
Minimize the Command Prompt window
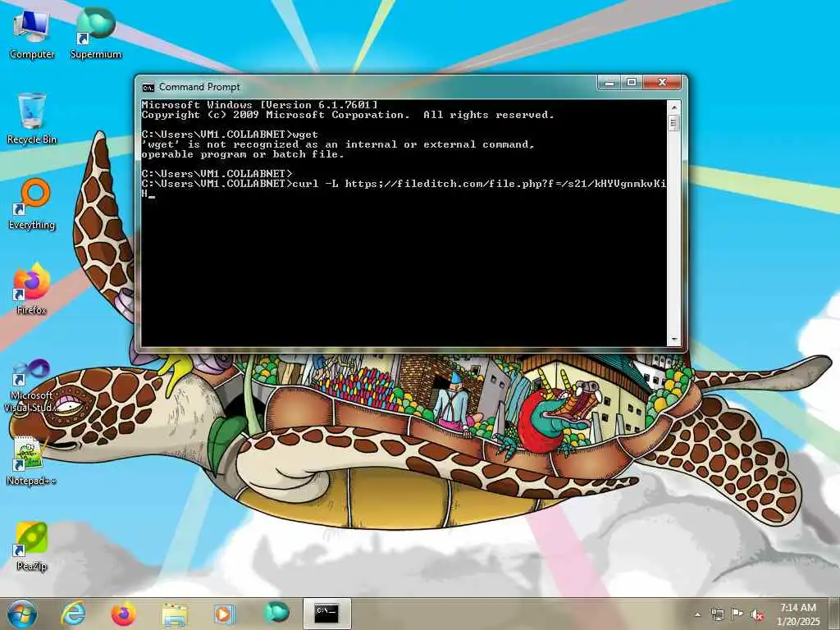(609, 83)
